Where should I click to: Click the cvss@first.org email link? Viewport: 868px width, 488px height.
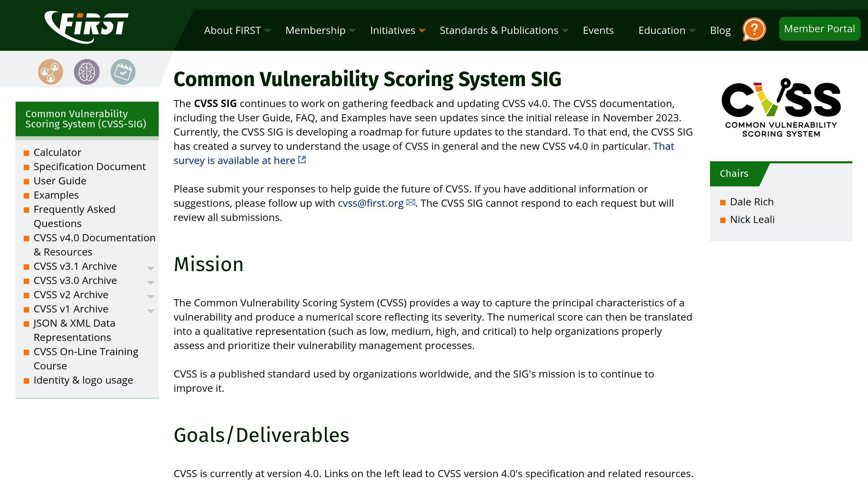tap(371, 203)
